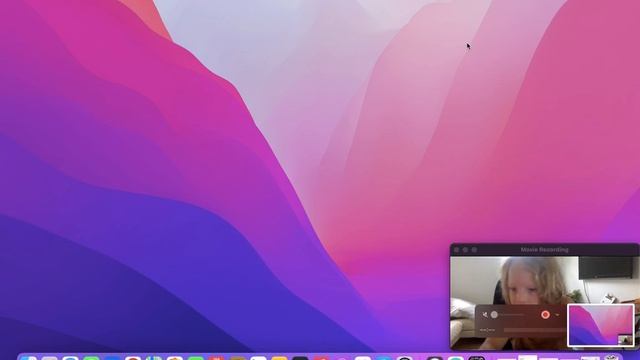Click the Movie Recording window title
Image resolution: width=640 pixels, height=360 pixels.
pyautogui.click(x=544, y=249)
